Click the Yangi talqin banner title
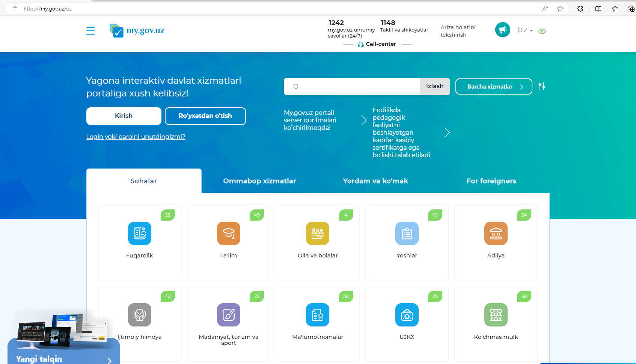The image size is (636, 364). (39, 359)
